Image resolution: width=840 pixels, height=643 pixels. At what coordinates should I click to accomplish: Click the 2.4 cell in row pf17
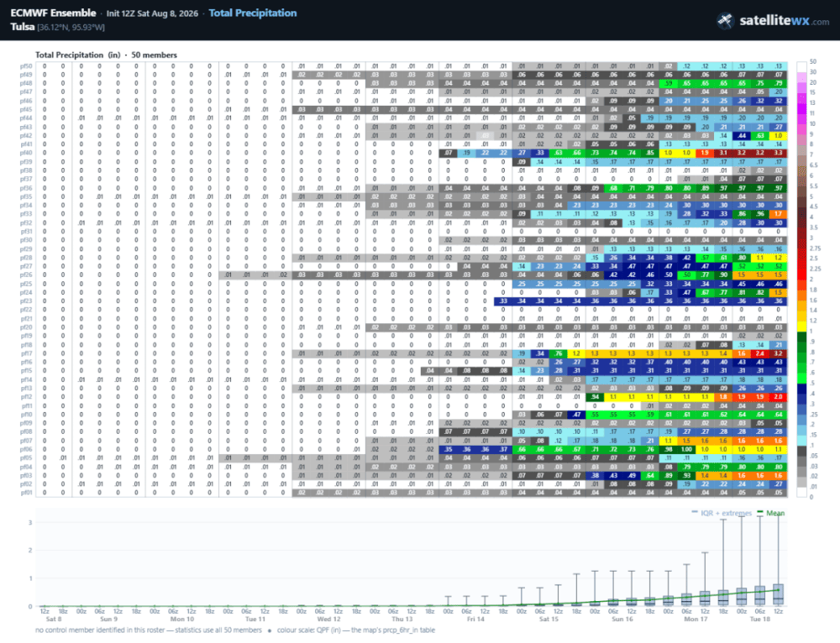[760, 353]
